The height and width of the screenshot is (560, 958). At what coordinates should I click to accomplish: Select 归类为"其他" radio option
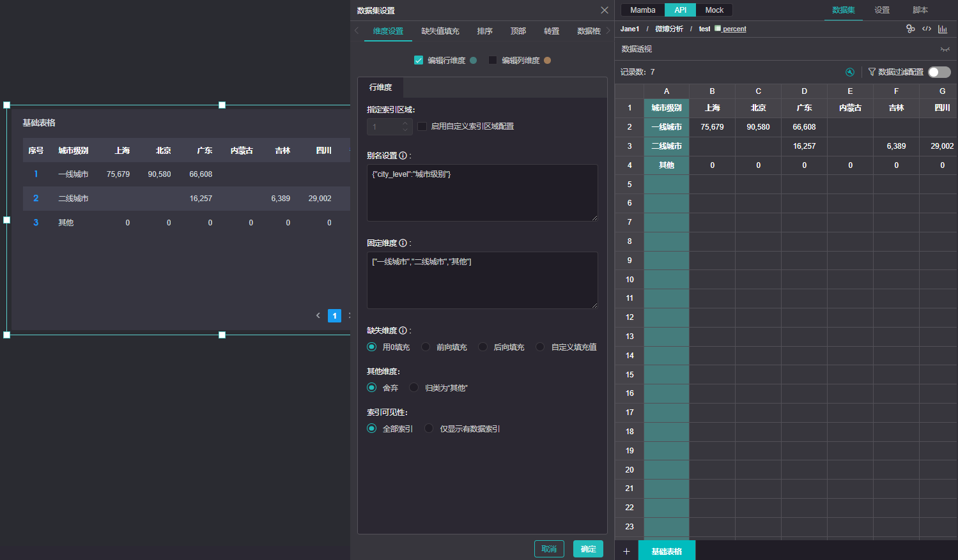coord(413,388)
